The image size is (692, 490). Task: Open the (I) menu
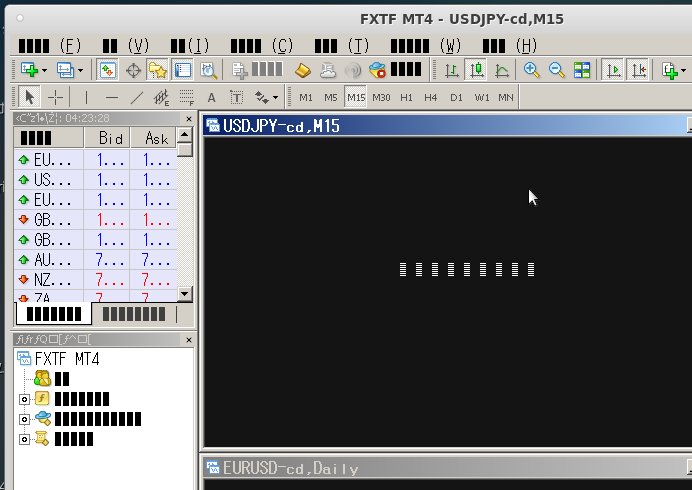[x=189, y=45]
